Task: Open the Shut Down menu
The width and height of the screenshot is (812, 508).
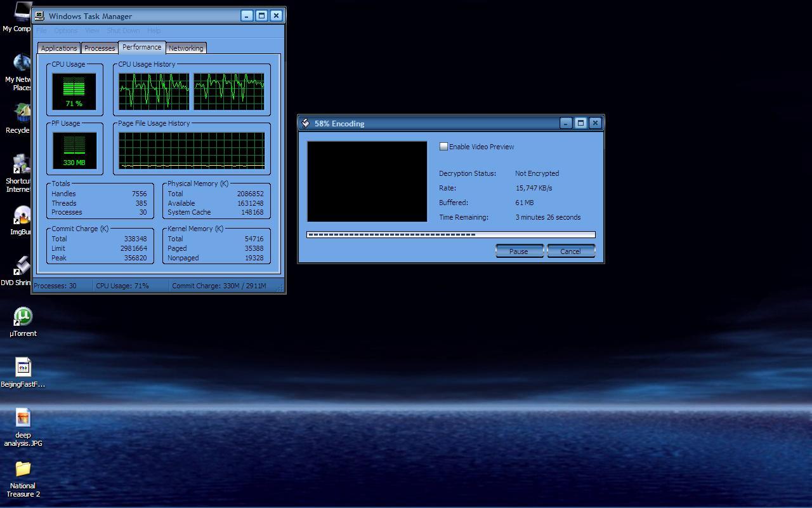Action: point(123,30)
